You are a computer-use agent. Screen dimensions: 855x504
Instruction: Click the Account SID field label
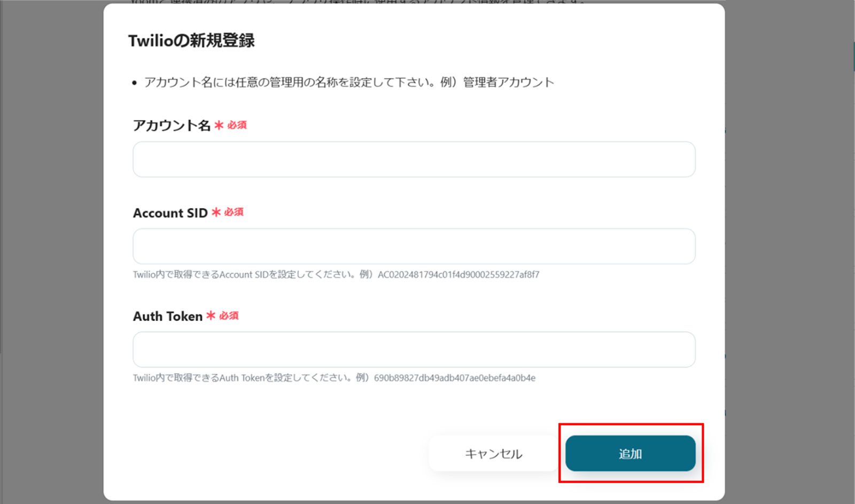[x=170, y=213]
